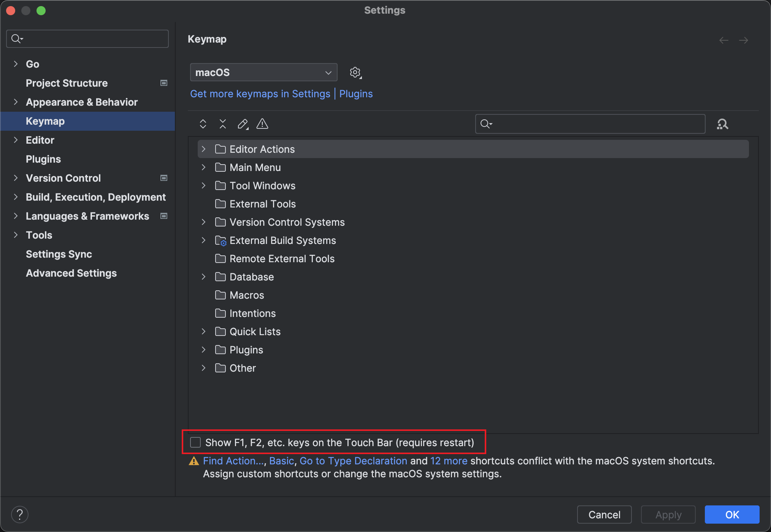This screenshot has height=532, width=771.
Task: Select Advanced Settings in the sidebar
Action: point(71,273)
